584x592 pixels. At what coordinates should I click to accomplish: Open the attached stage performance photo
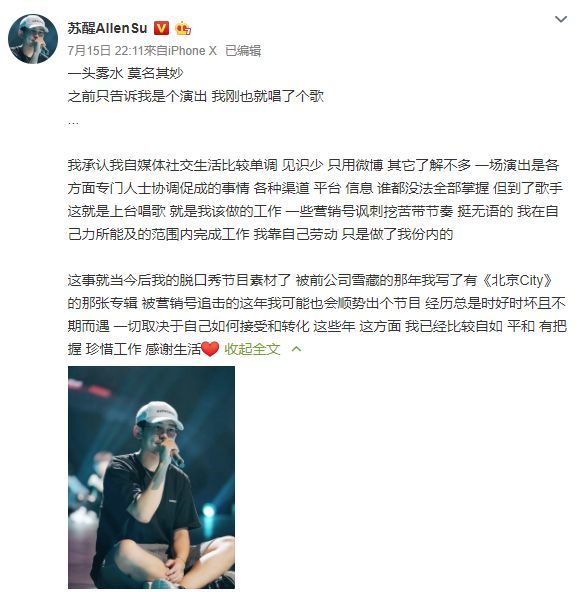pyautogui.click(x=151, y=477)
